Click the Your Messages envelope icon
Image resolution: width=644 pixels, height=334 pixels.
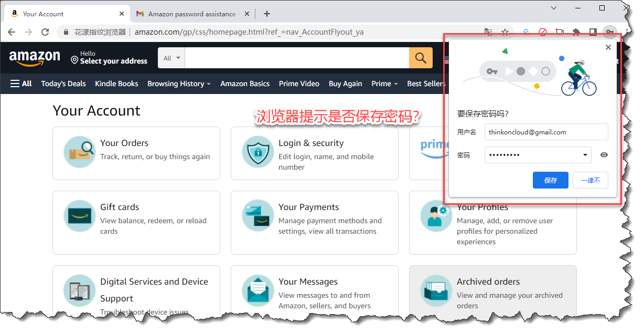(x=258, y=290)
